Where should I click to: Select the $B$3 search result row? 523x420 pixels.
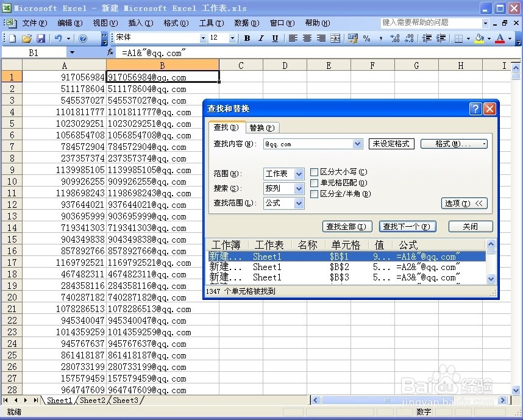click(x=347, y=277)
